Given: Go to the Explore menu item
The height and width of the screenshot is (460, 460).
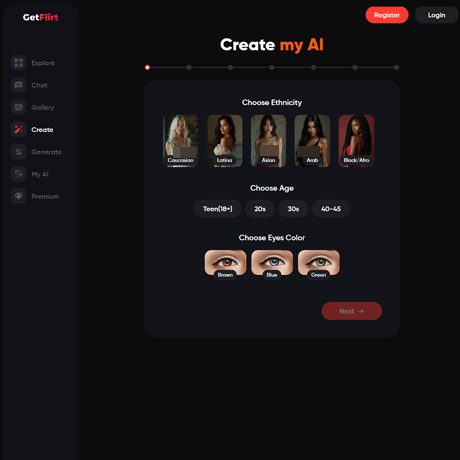Looking at the screenshot, I should [43, 63].
